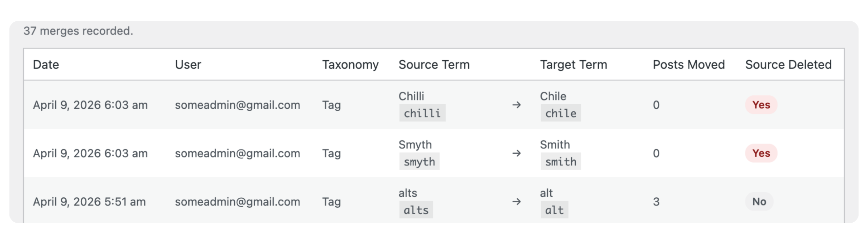The image size is (868, 244).
Task: Click the Yes badge for Chilli merge
Action: click(x=761, y=105)
